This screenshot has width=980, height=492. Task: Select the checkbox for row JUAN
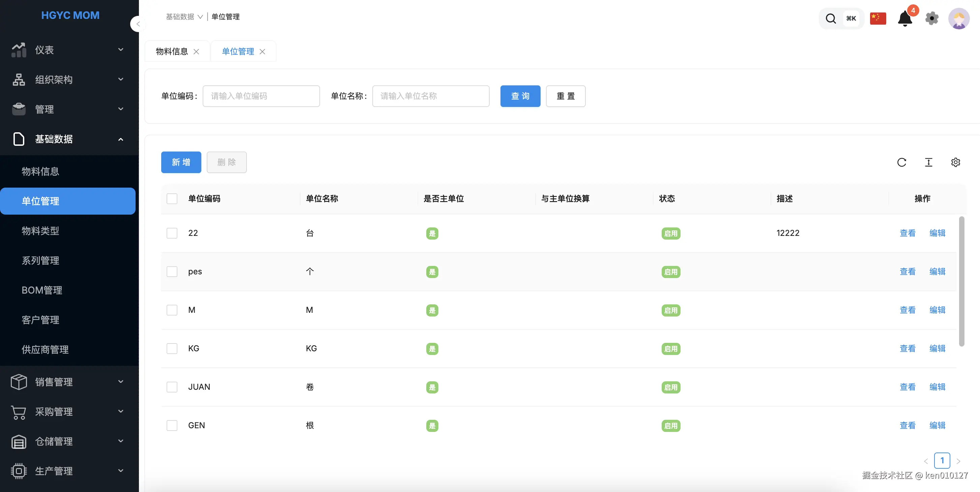point(172,387)
